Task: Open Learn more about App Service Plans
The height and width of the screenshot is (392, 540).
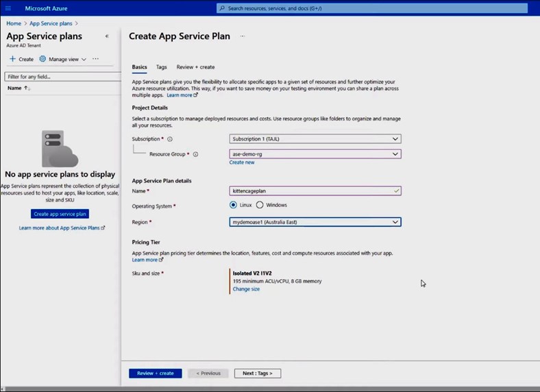Action: pos(62,228)
